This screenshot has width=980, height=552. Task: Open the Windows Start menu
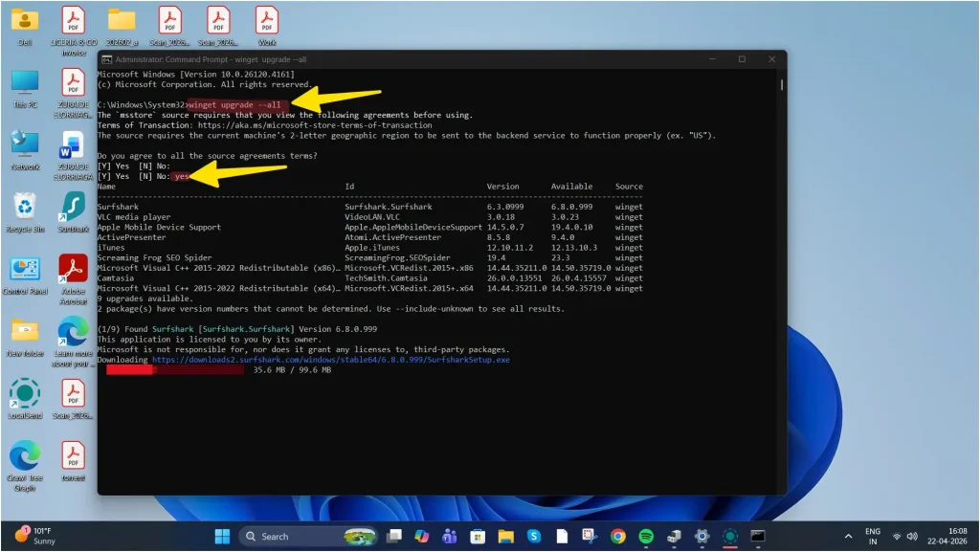(x=222, y=537)
